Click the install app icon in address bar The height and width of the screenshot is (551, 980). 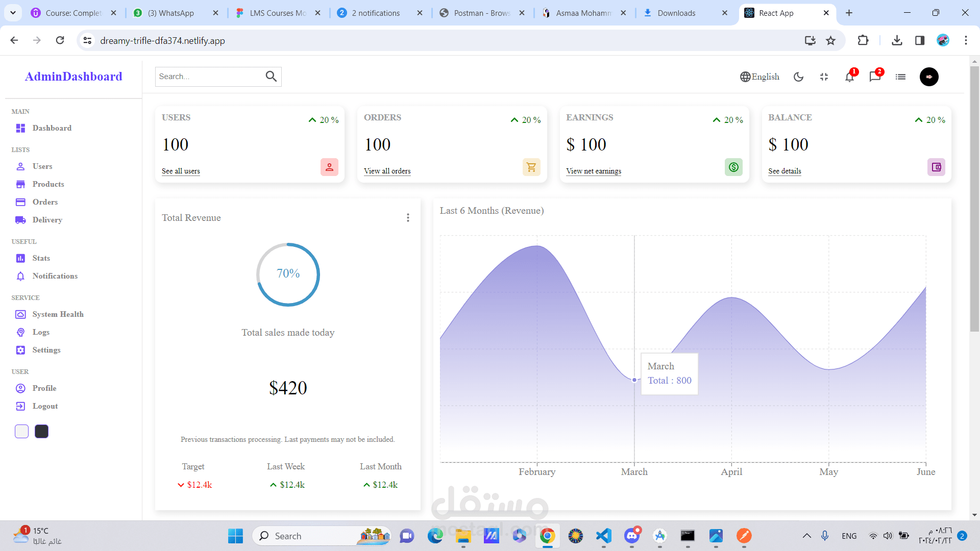[x=810, y=40]
